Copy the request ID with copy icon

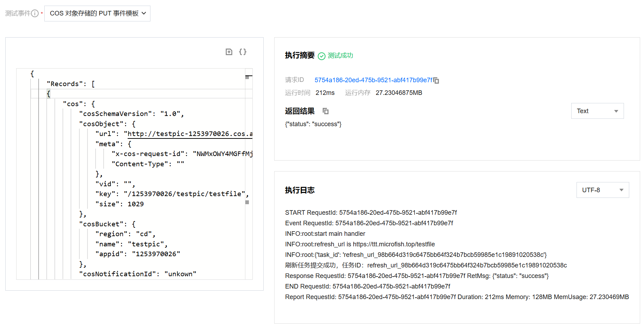tap(436, 80)
